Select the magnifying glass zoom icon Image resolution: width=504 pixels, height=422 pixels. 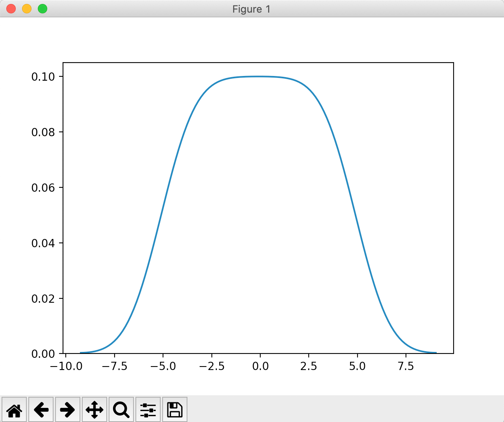tap(121, 409)
